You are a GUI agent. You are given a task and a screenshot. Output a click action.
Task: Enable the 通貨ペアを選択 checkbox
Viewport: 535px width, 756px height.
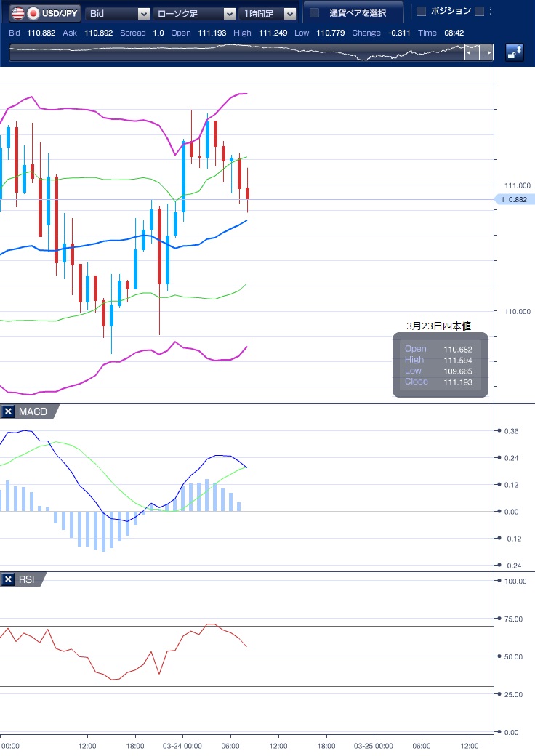(315, 13)
